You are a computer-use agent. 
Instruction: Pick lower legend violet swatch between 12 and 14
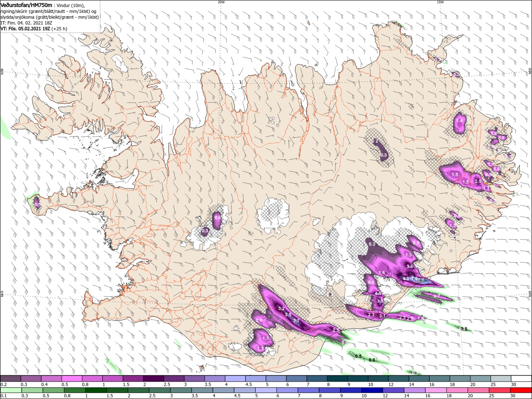(394, 390)
